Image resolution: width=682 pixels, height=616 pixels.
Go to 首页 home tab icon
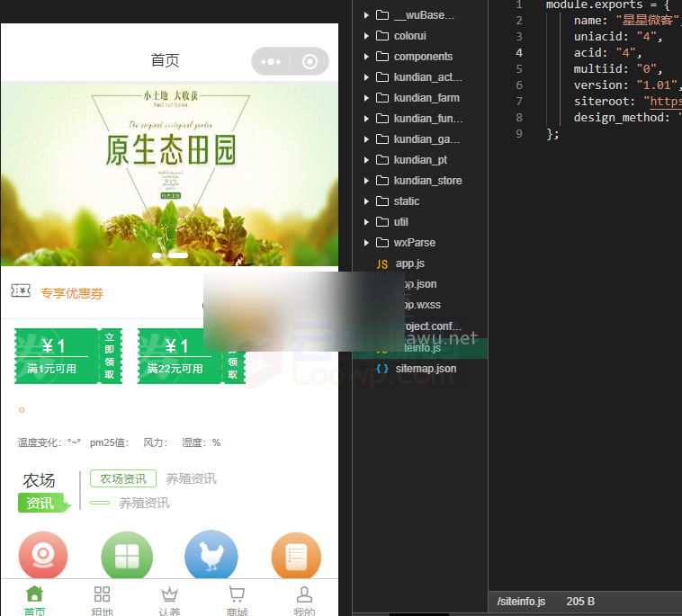(x=34, y=594)
